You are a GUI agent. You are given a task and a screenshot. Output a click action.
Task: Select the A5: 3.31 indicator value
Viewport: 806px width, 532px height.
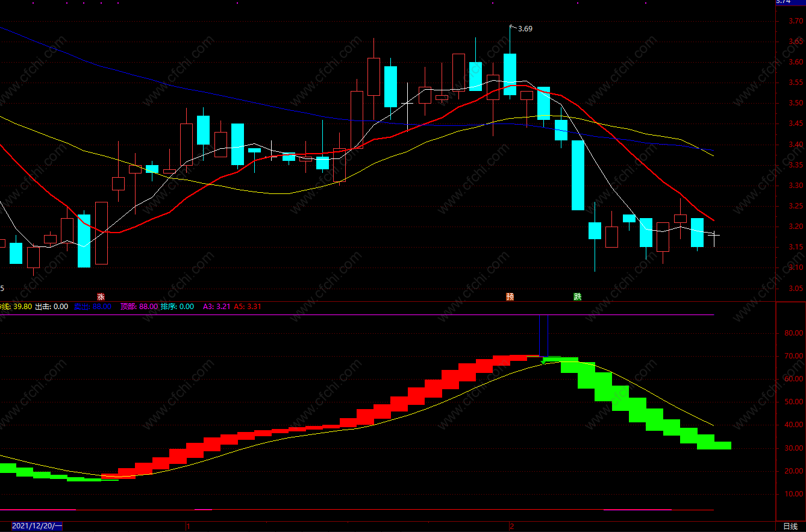(248, 307)
